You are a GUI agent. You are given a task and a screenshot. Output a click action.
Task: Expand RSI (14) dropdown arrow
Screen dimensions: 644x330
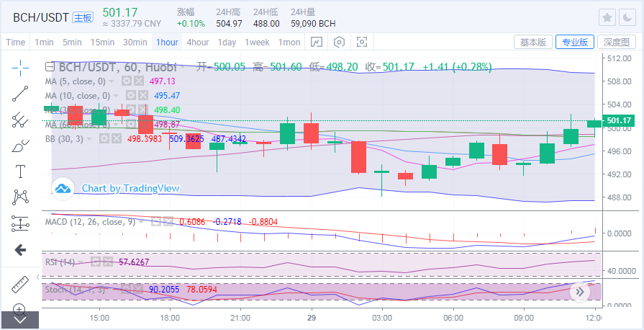[81, 262]
